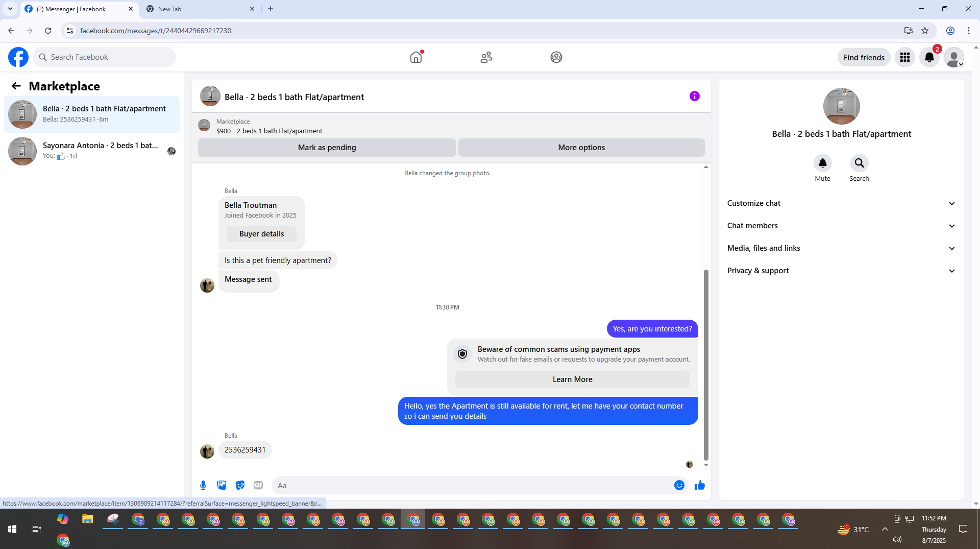Open Windows Start menu
980x549 pixels.
pyautogui.click(x=12, y=529)
